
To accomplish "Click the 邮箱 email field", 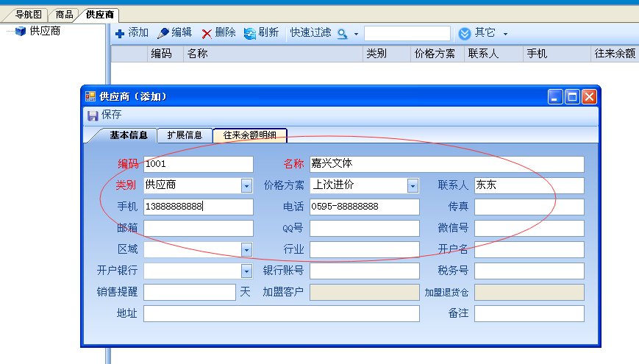I will (199, 228).
